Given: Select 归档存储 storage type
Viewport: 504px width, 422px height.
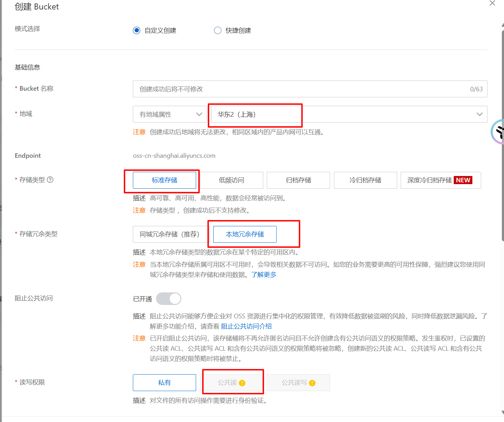Looking at the screenshot, I should [x=298, y=180].
